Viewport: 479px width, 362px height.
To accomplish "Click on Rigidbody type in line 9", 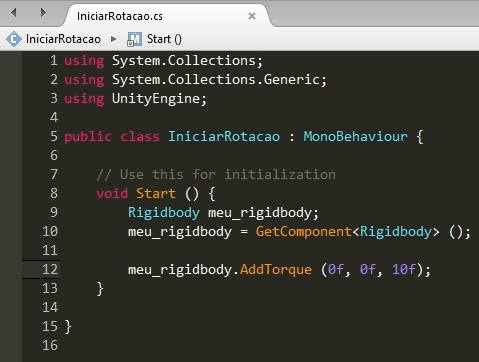I will pos(164,212).
